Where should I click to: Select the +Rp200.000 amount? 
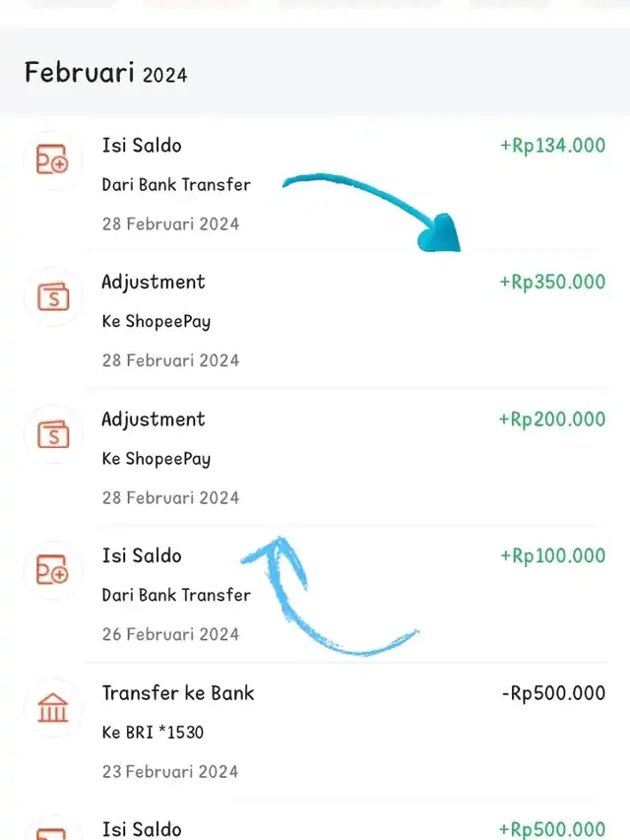552,419
